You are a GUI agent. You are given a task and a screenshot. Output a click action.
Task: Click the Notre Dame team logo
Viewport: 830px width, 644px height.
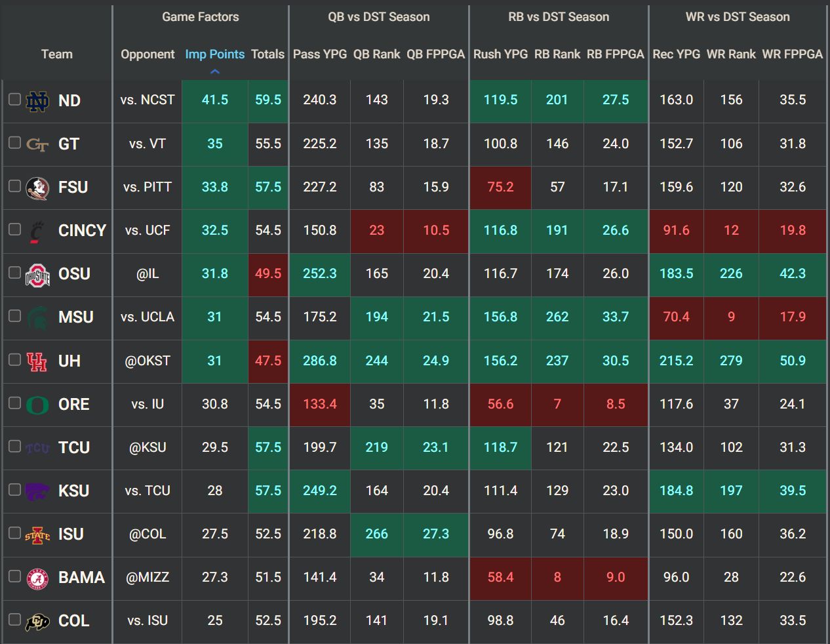(x=37, y=101)
